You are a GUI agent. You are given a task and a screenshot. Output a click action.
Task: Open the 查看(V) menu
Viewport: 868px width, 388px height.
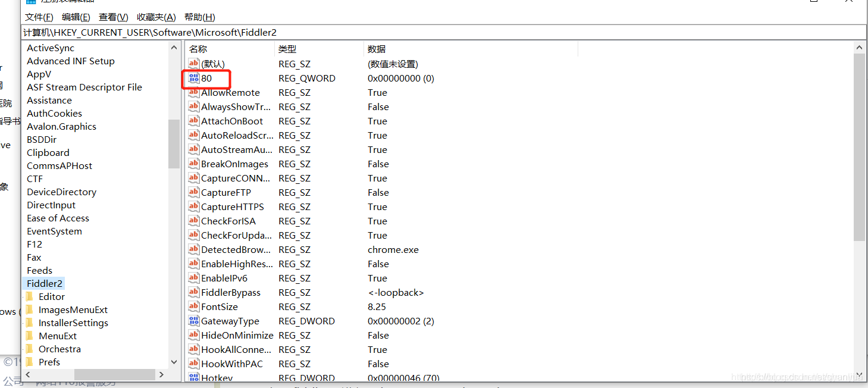(x=113, y=17)
